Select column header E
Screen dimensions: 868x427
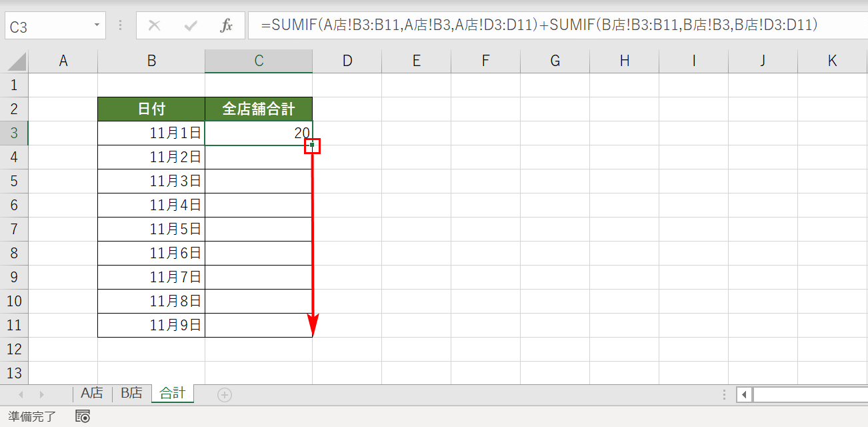416,60
